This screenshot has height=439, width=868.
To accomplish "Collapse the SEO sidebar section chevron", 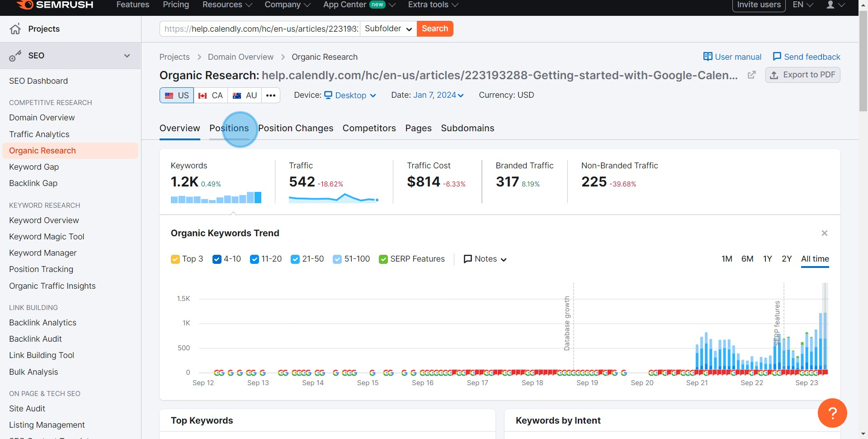I will point(127,56).
